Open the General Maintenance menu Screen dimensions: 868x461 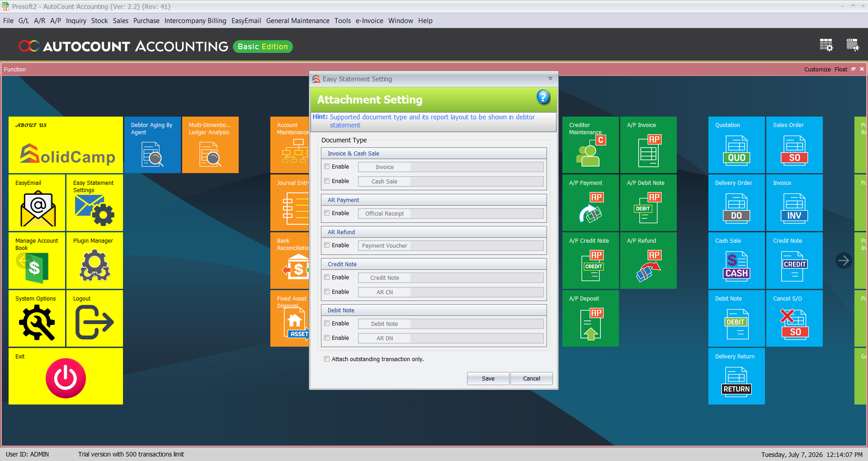pyautogui.click(x=298, y=21)
